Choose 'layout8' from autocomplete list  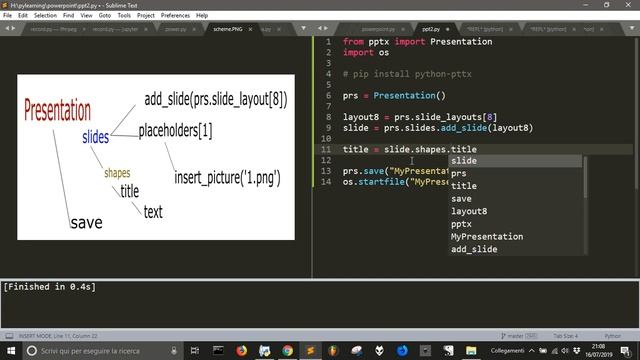[515, 211]
